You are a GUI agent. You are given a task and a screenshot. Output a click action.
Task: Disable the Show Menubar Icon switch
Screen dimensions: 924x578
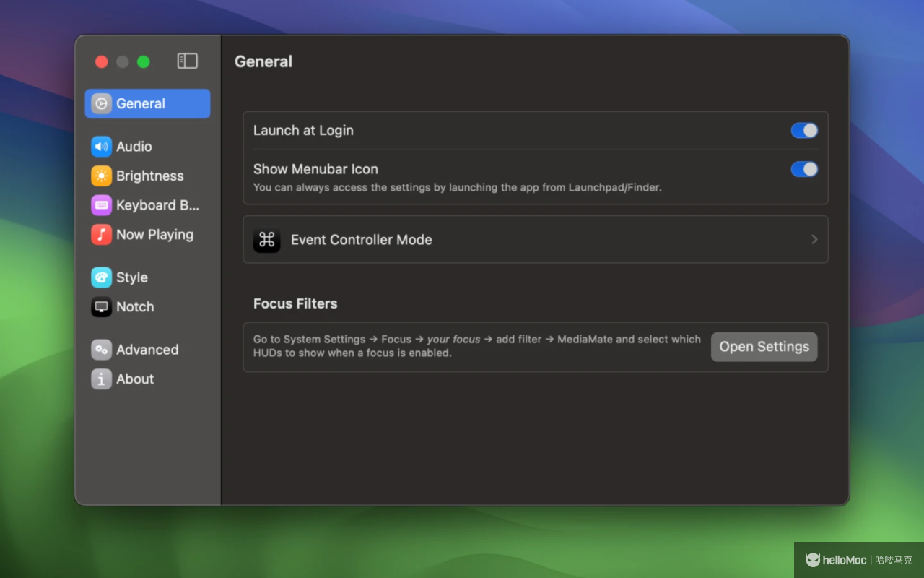[x=804, y=169]
